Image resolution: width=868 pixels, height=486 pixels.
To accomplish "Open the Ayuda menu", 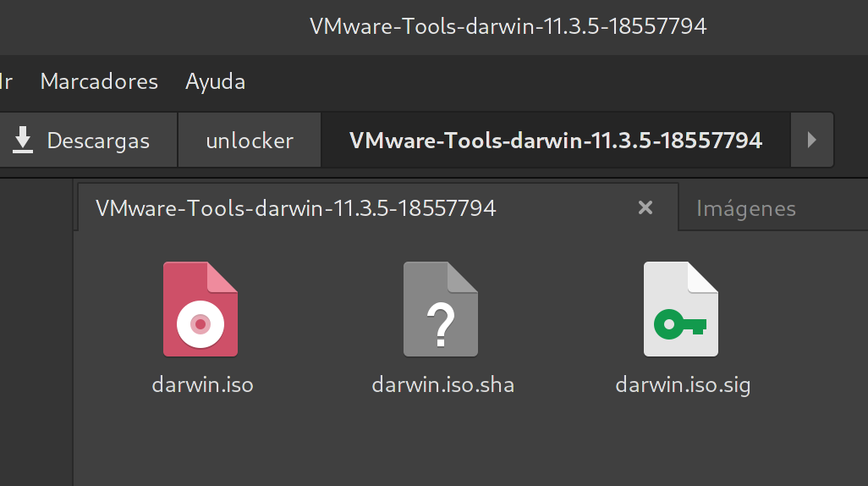I will pyautogui.click(x=216, y=81).
